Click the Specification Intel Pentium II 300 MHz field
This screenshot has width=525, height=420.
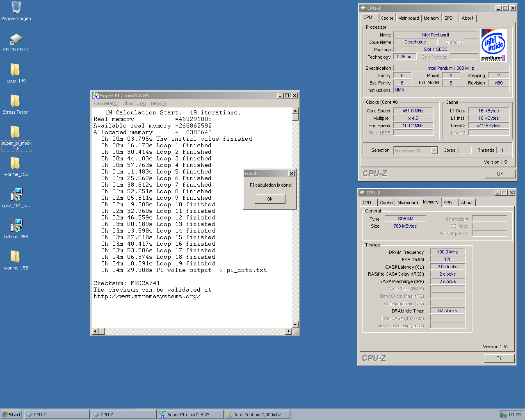451,68
